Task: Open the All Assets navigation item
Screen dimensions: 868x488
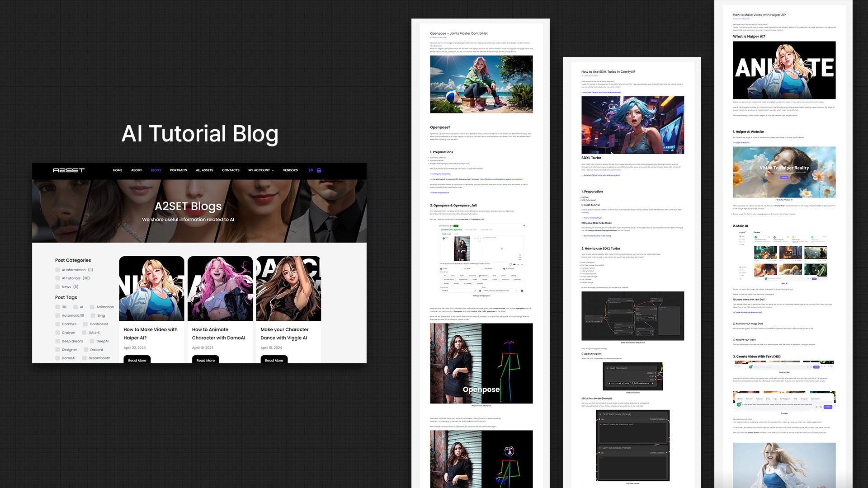Action: coord(204,170)
